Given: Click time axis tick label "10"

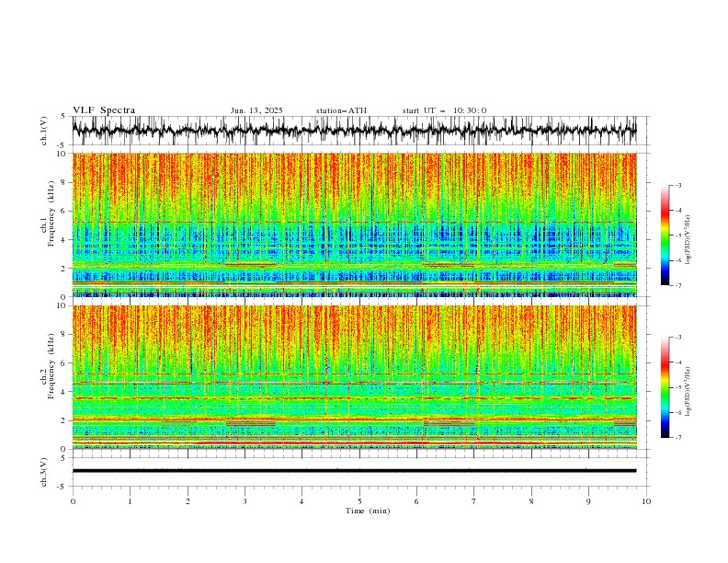Looking at the screenshot, I should (646, 501).
